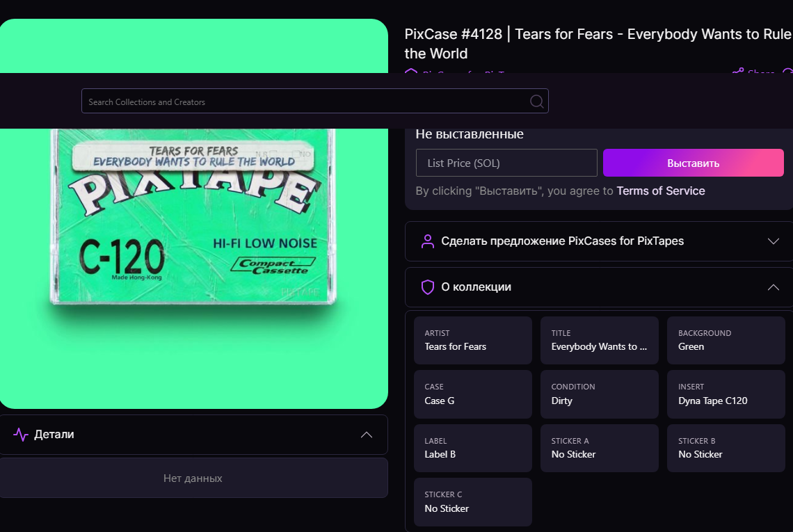Click the PixCase #4128 title heading

tap(598, 44)
